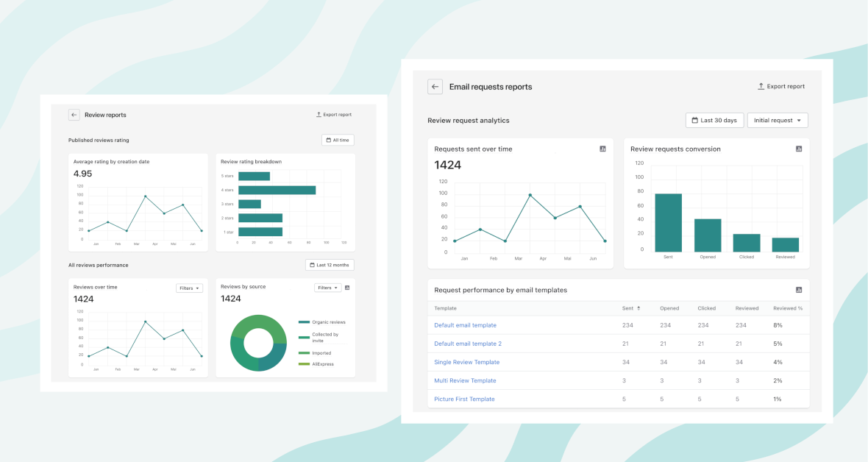The image size is (868, 462).
Task: Click the All time date range button
Action: [x=338, y=140]
